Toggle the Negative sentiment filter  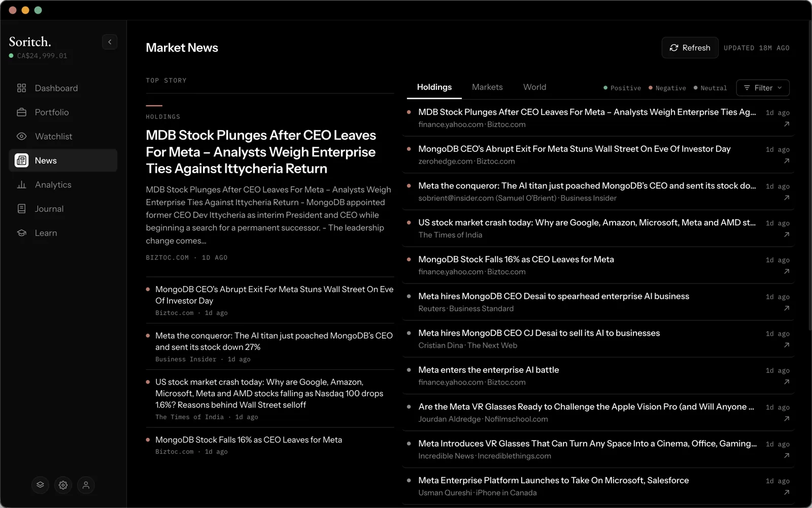coord(667,88)
